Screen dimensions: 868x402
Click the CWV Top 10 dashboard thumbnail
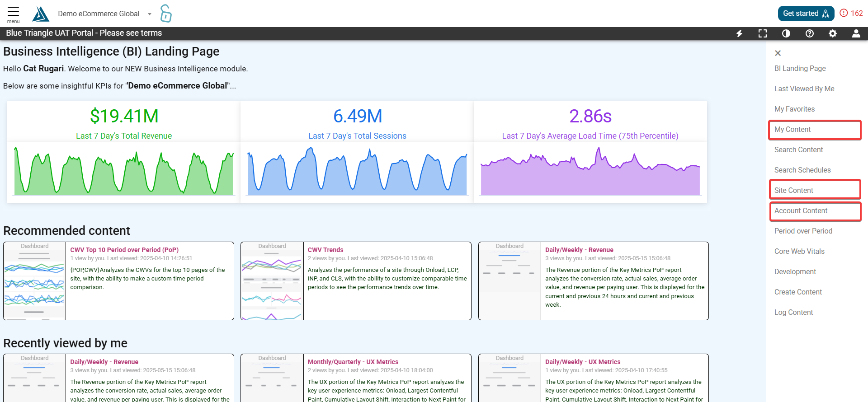click(35, 281)
